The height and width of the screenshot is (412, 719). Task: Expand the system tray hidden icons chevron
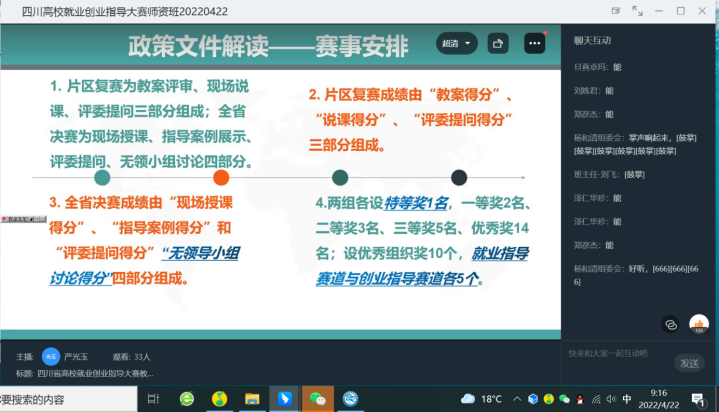coord(515,399)
